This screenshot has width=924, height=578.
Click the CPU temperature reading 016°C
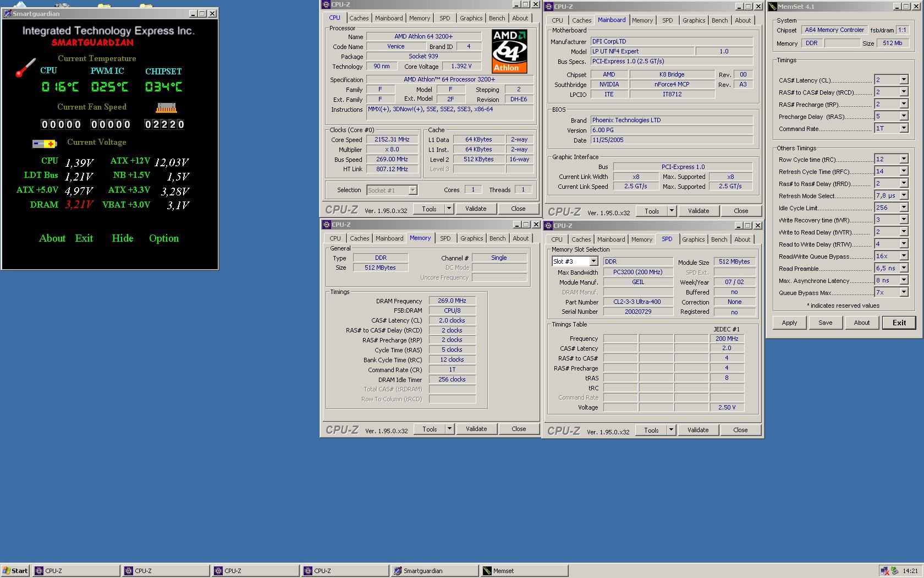[60, 87]
